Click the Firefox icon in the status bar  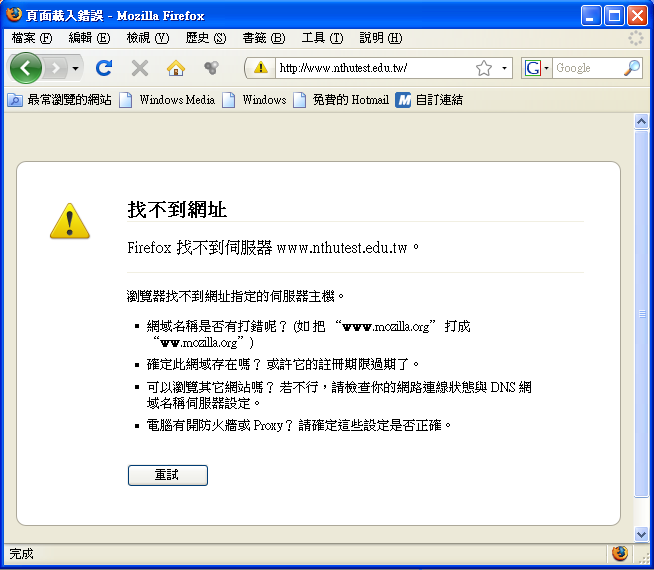pos(619,553)
